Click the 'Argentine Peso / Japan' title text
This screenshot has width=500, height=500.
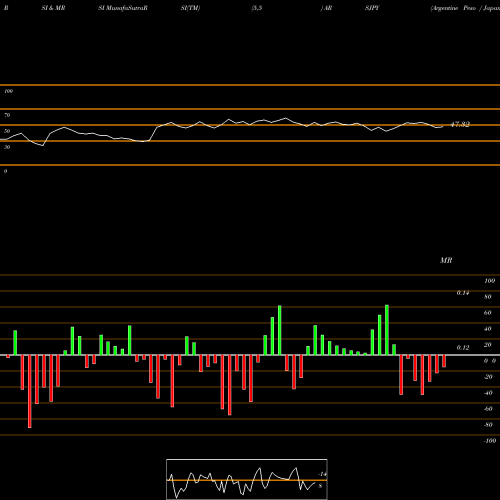(465, 8)
